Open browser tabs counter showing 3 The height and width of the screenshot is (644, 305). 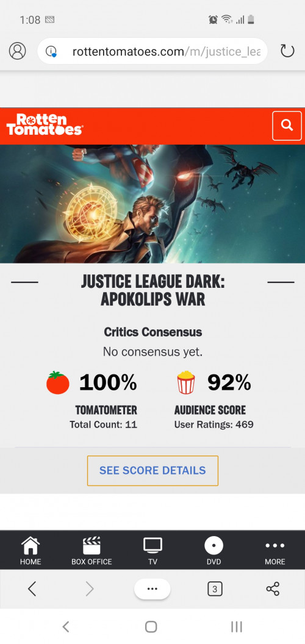pyautogui.click(x=215, y=589)
